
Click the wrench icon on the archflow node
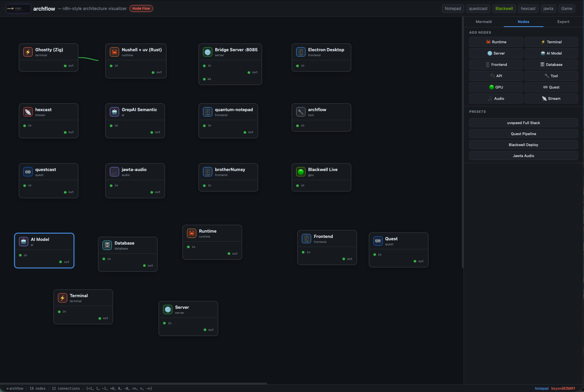300,112
